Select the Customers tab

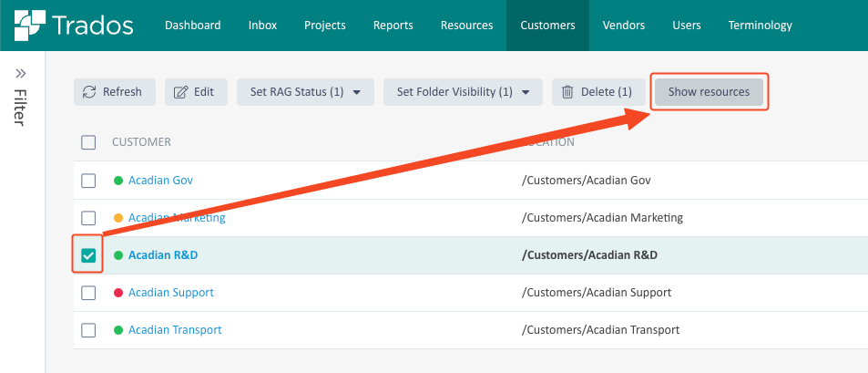coord(547,26)
